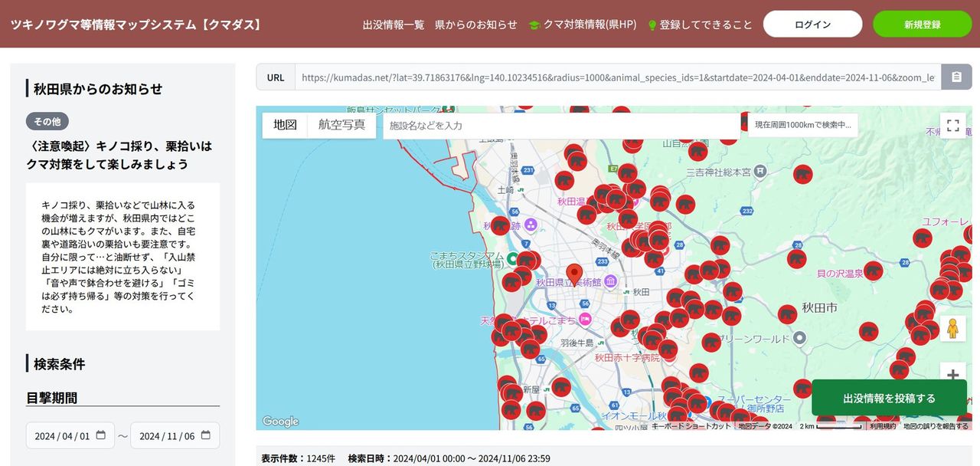
Task: Click the URL text field
Action: click(618, 77)
